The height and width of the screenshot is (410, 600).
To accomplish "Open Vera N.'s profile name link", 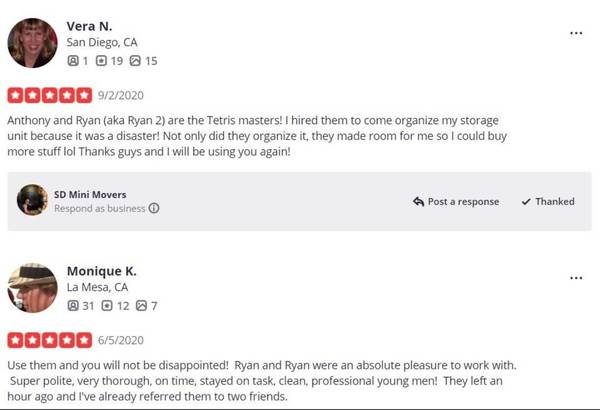I will tap(89, 26).
